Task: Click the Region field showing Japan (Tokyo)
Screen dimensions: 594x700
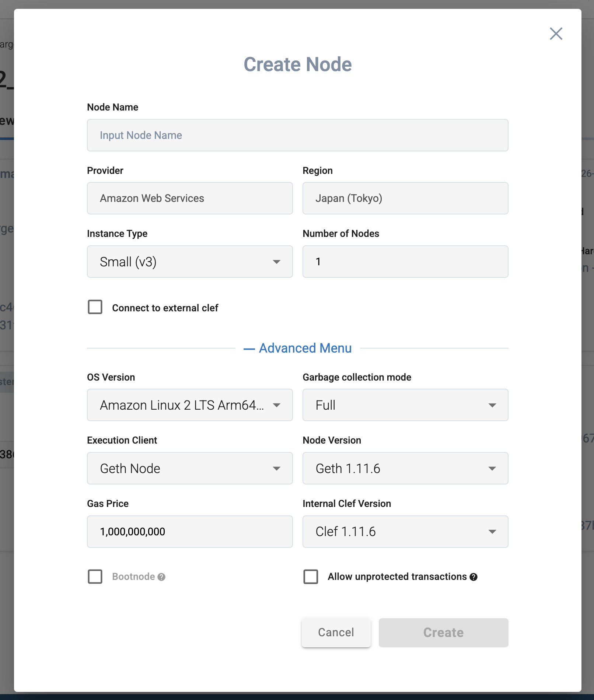Action: (x=405, y=198)
